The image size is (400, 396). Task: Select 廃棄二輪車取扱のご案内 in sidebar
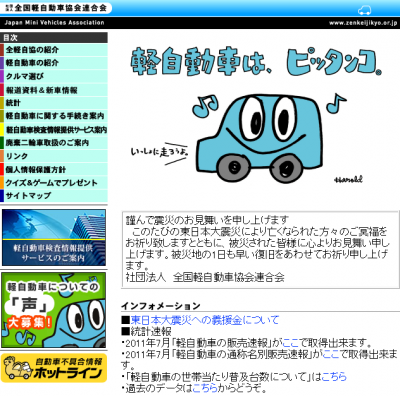(54, 143)
